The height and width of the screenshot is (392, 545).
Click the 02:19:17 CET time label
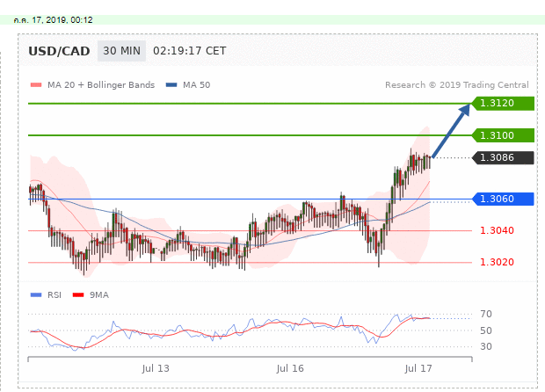pyautogui.click(x=189, y=51)
